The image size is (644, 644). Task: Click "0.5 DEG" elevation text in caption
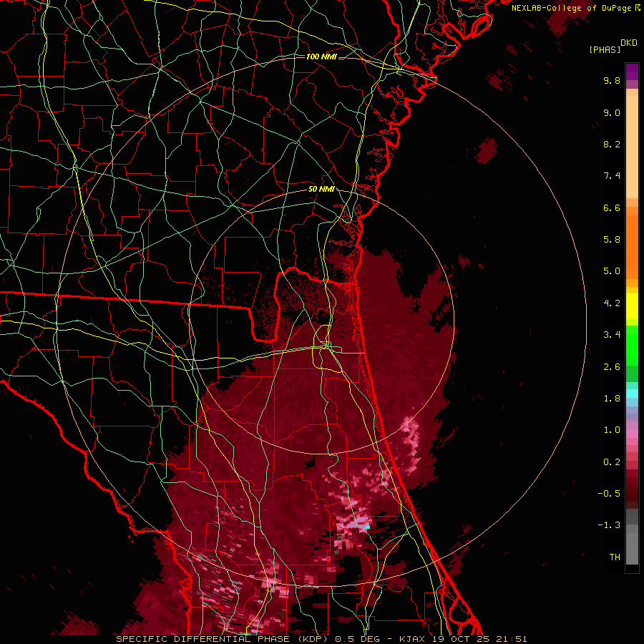click(x=356, y=639)
